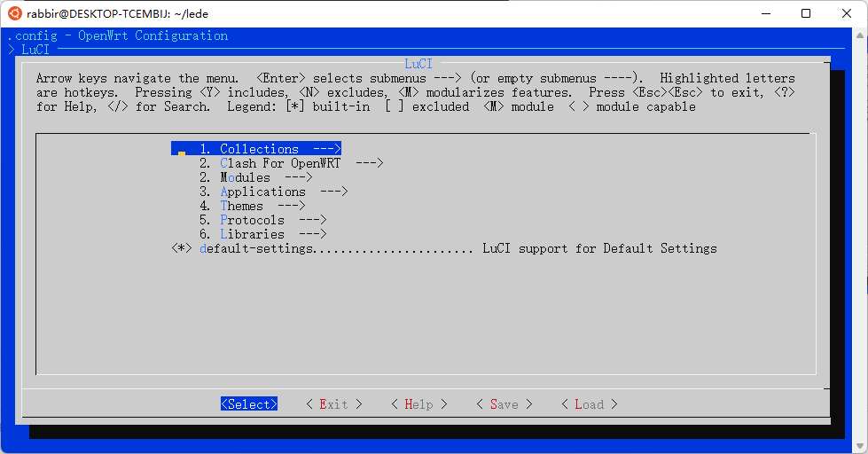Minimize the terminal window

point(766,13)
